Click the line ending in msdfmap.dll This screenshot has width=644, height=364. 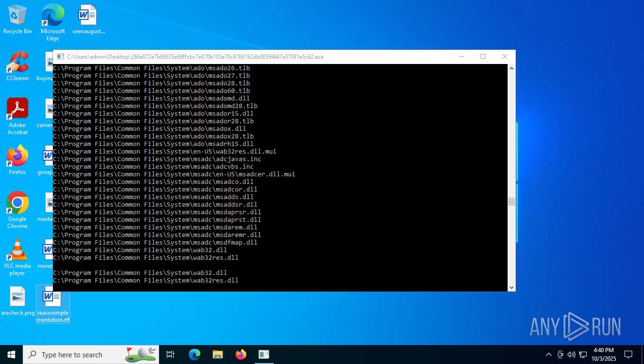point(155,243)
